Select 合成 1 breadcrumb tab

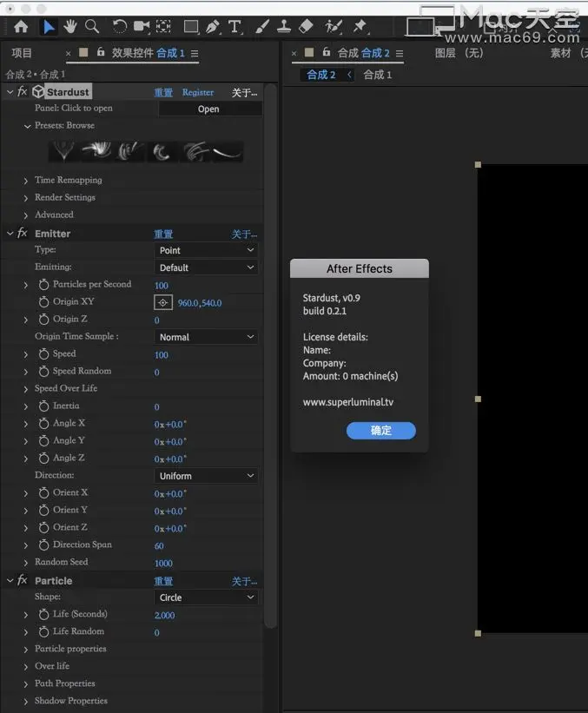pyautogui.click(x=378, y=75)
